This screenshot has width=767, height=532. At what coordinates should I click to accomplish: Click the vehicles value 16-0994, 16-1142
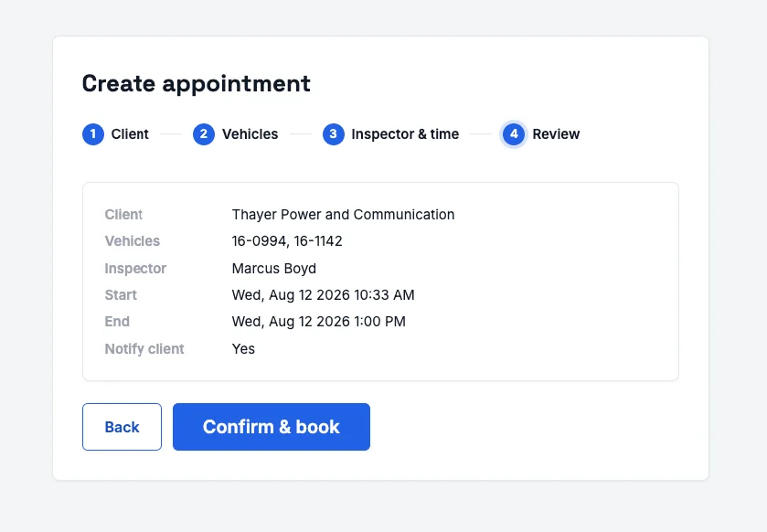point(287,241)
